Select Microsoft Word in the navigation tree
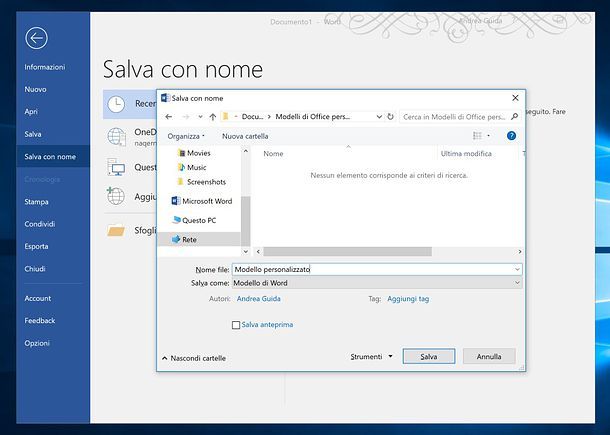 (x=202, y=201)
